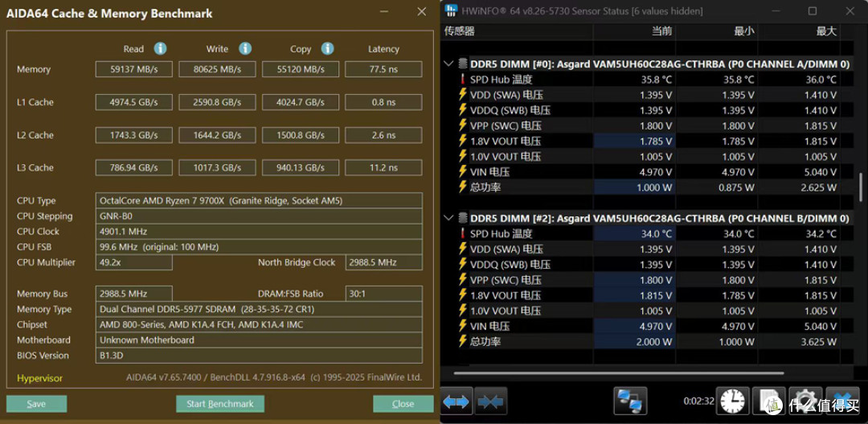Click the info icon beside Write
The image size is (868, 424).
[x=244, y=49]
